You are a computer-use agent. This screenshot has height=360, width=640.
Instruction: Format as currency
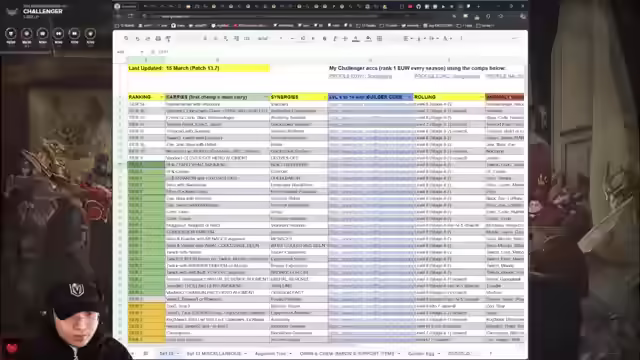click(205, 38)
